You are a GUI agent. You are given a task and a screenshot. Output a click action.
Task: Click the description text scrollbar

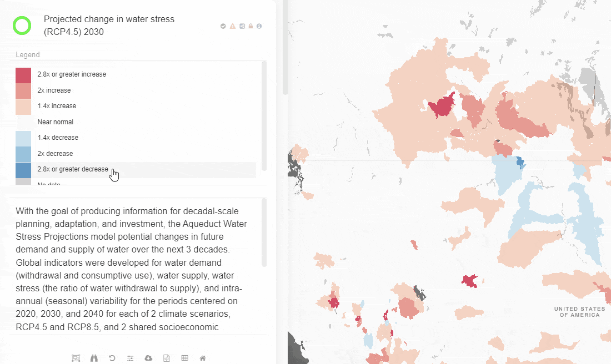click(x=264, y=233)
